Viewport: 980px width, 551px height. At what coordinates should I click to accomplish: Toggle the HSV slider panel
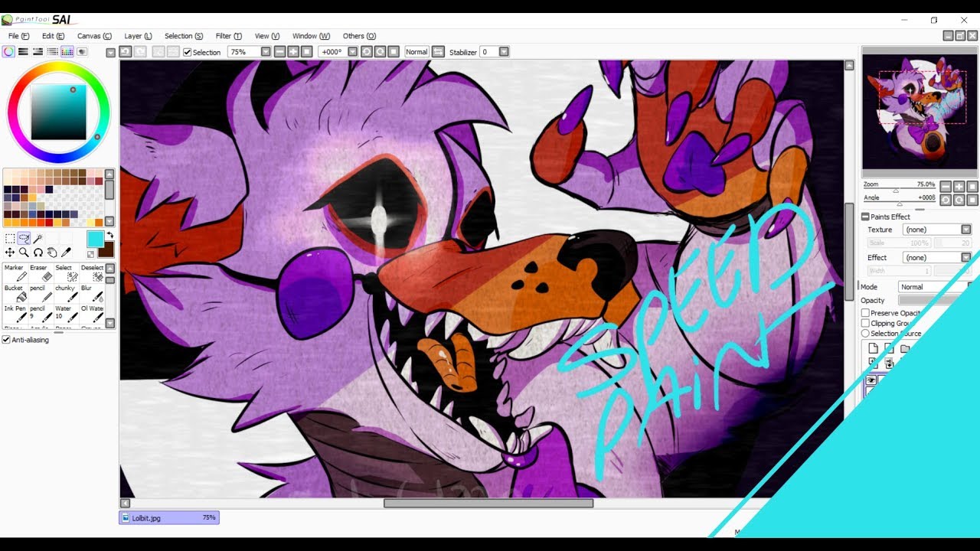[38, 52]
